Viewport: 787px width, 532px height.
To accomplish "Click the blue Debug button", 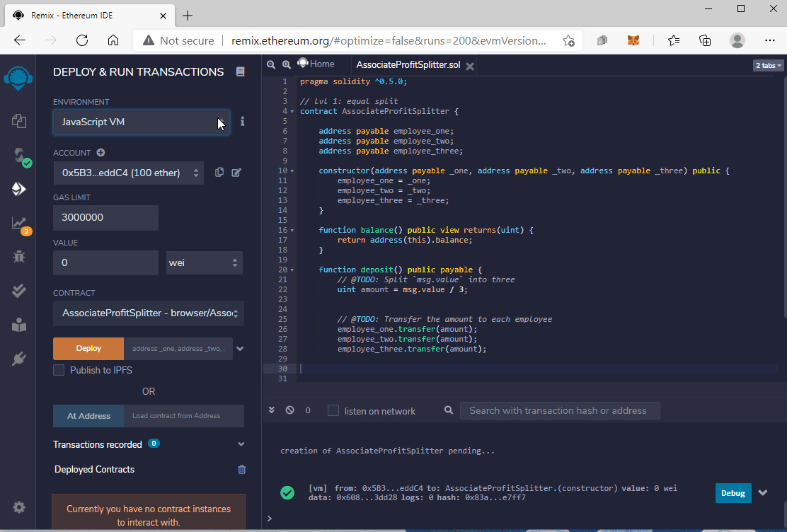I will pyautogui.click(x=733, y=493).
